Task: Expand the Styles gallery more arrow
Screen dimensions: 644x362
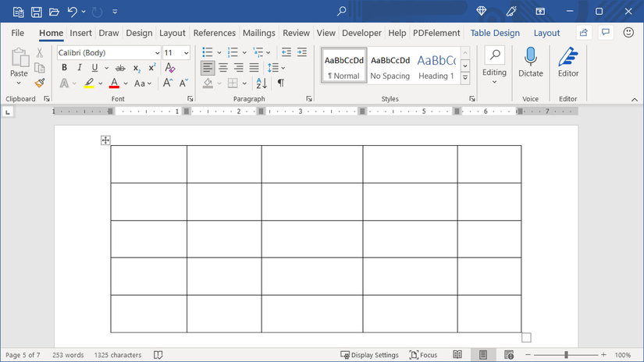Action: coord(465,78)
